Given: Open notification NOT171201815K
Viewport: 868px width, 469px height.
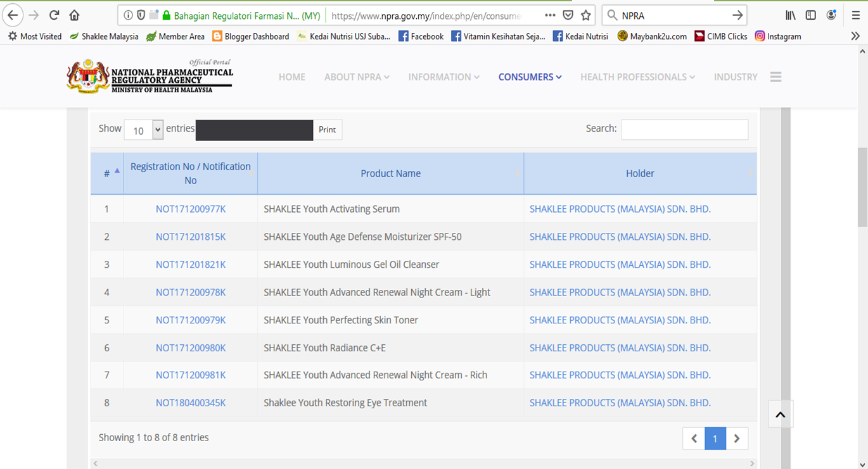Looking at the screenshot, I should coord(191,237).
